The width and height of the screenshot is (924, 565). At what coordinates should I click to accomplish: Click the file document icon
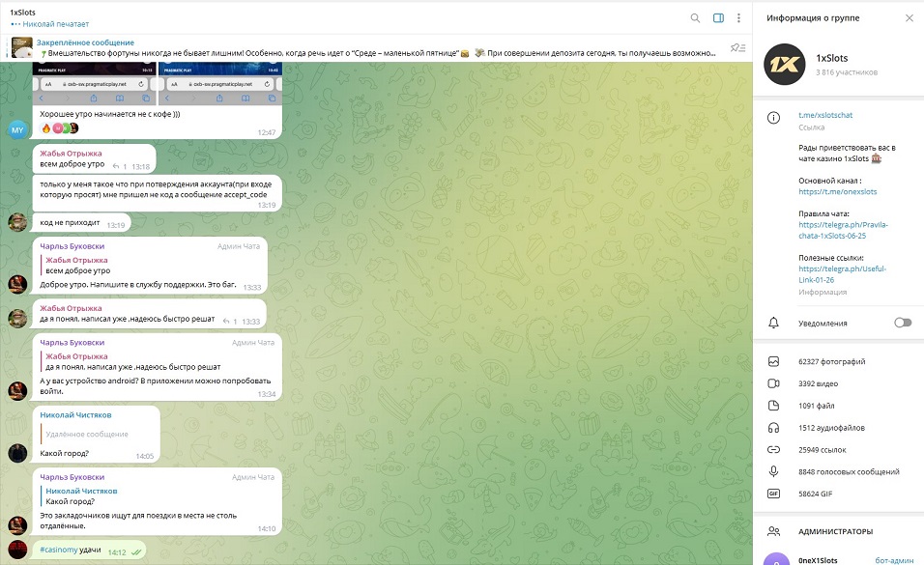(774, 406)
